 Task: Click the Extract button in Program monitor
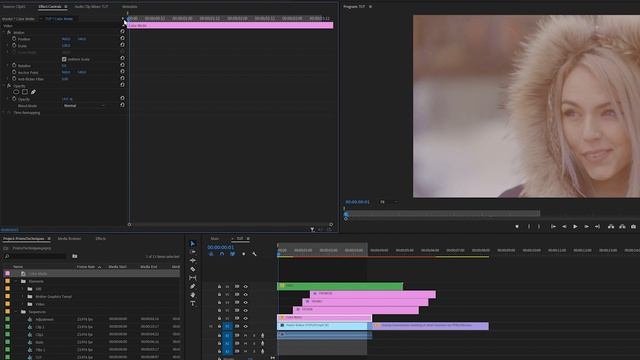pyautogui.click(x=622, y=227)
